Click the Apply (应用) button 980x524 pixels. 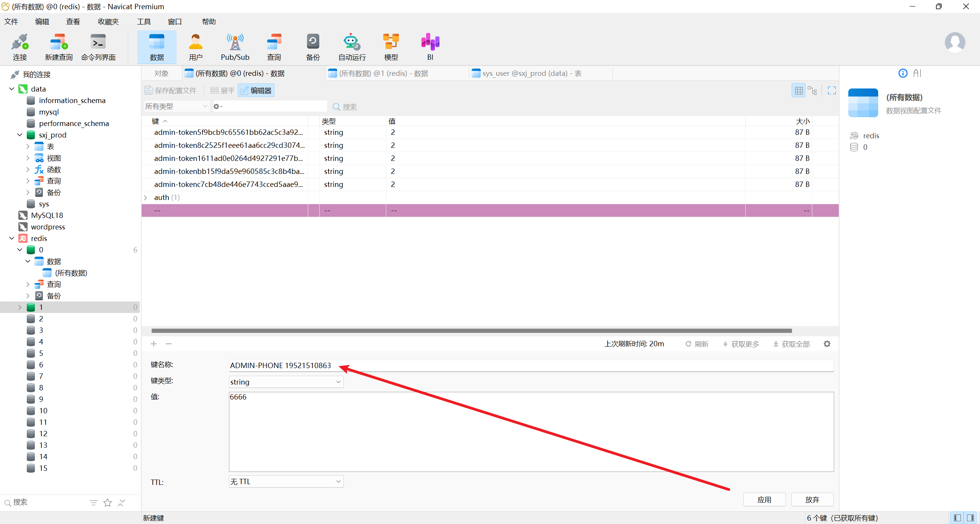coord(764,499)
